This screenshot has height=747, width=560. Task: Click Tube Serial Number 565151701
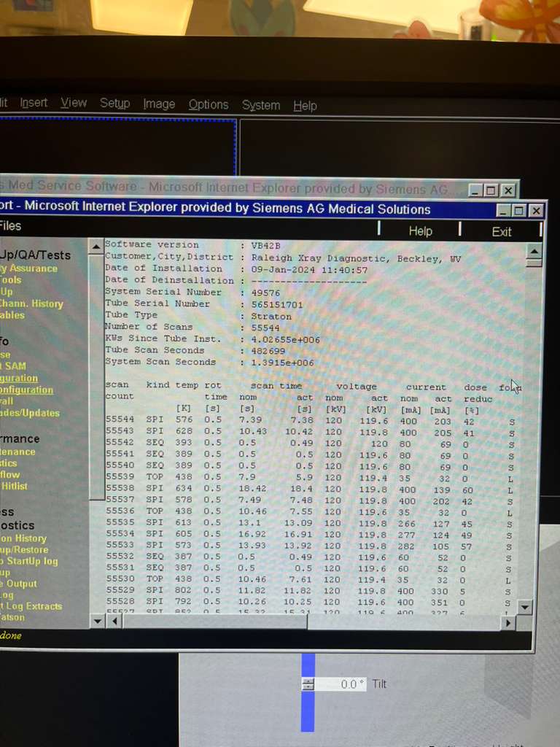point(277,304)
